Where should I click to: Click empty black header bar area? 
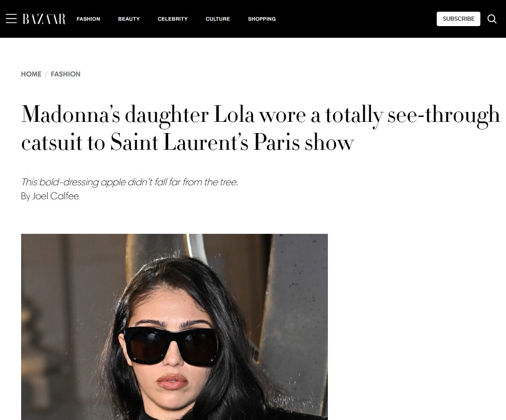coord(355,19)
